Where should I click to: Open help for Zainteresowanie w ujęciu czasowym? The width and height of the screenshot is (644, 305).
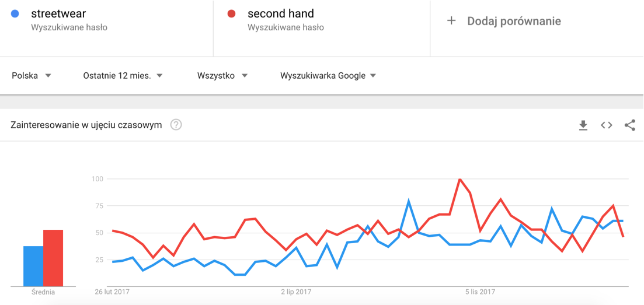176,124
